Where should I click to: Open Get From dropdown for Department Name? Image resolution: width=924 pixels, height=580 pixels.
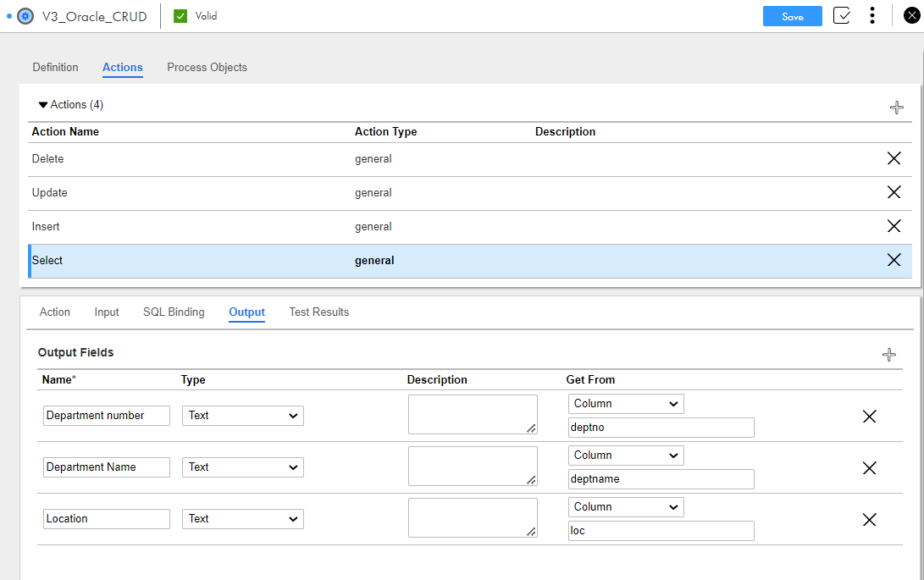(x=626, y=456)
